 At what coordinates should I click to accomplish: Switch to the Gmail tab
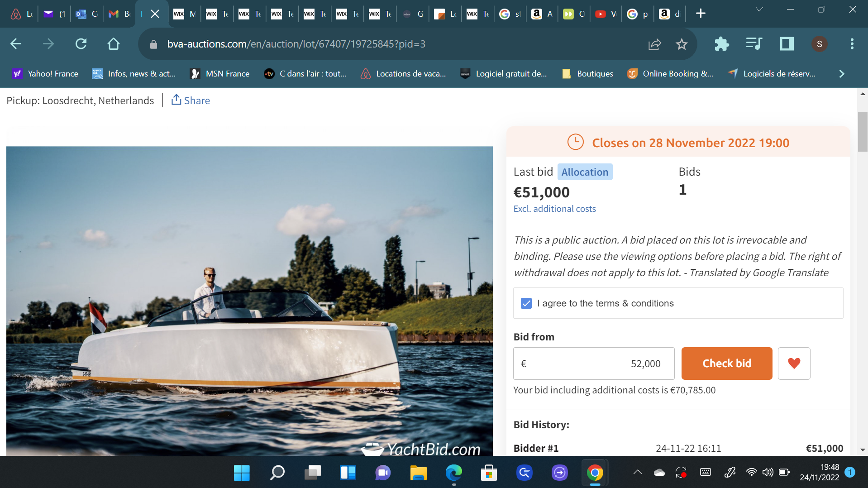[x=119, y=14]
